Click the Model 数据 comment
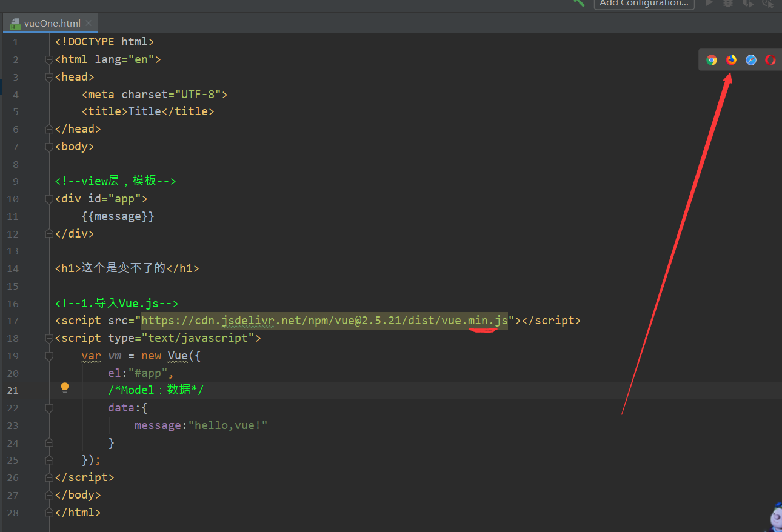782x532 pixels. point(156,390)
